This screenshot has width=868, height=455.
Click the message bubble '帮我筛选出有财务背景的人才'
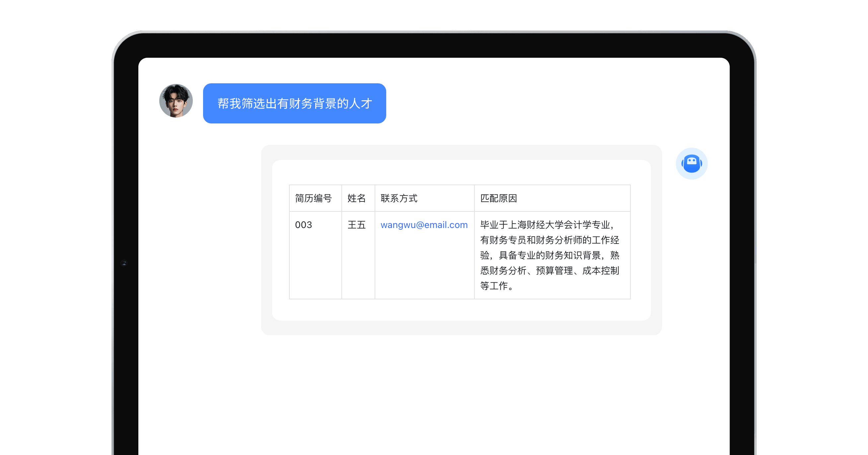click(295, 103)
